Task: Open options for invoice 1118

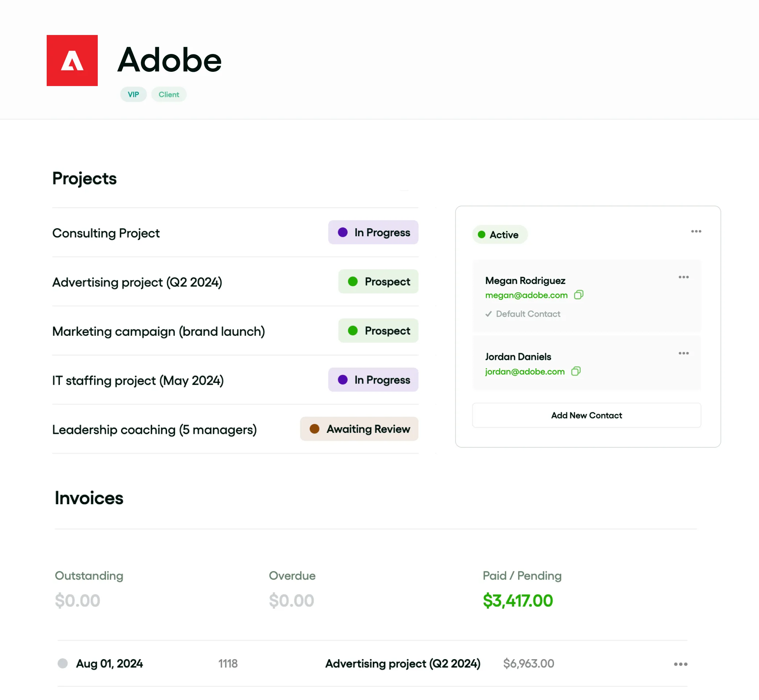Action: click(680, 664)
